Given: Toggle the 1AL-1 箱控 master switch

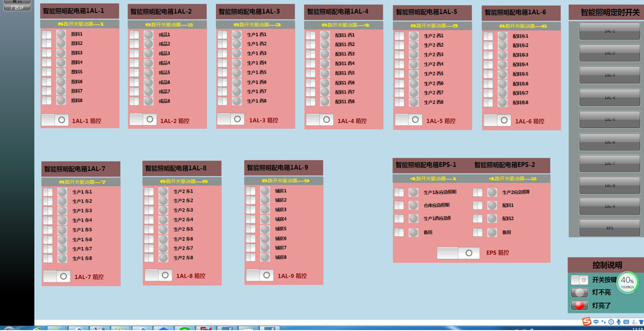Looking at the screenshot, I should (55, 120).
